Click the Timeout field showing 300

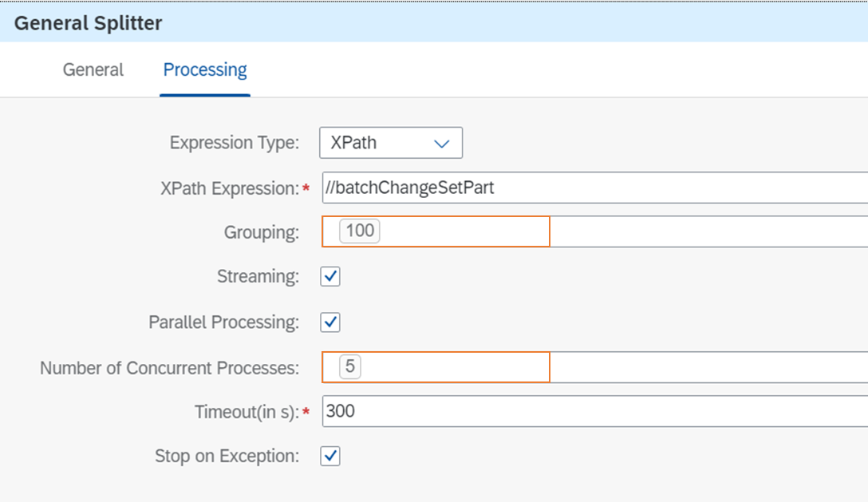coord(594,412)
